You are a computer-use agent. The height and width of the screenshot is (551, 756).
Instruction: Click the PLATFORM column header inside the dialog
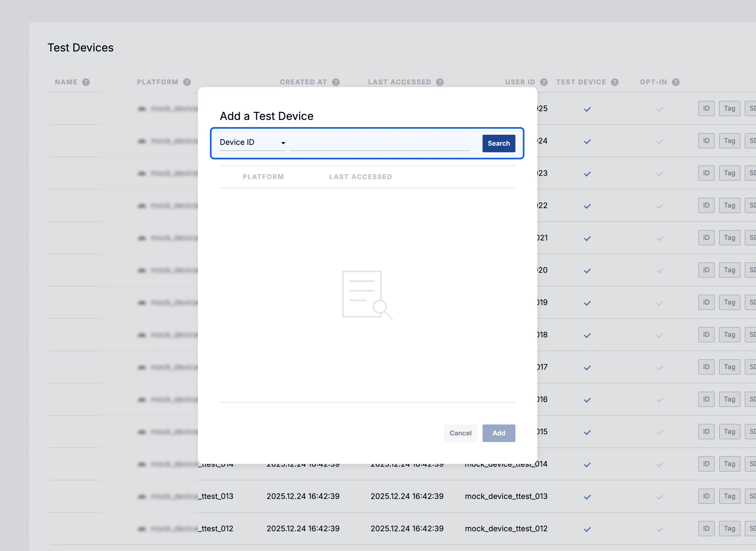click(x=263, y=177)
